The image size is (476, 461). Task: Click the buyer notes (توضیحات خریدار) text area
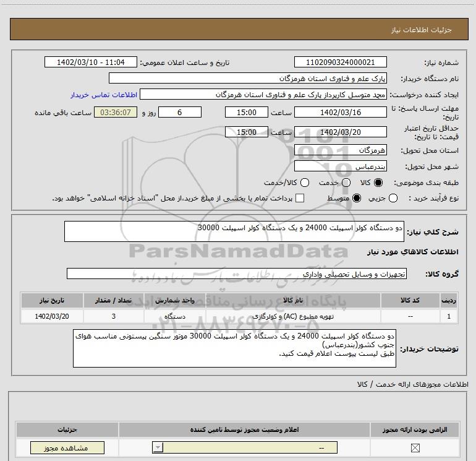[234, 348]
